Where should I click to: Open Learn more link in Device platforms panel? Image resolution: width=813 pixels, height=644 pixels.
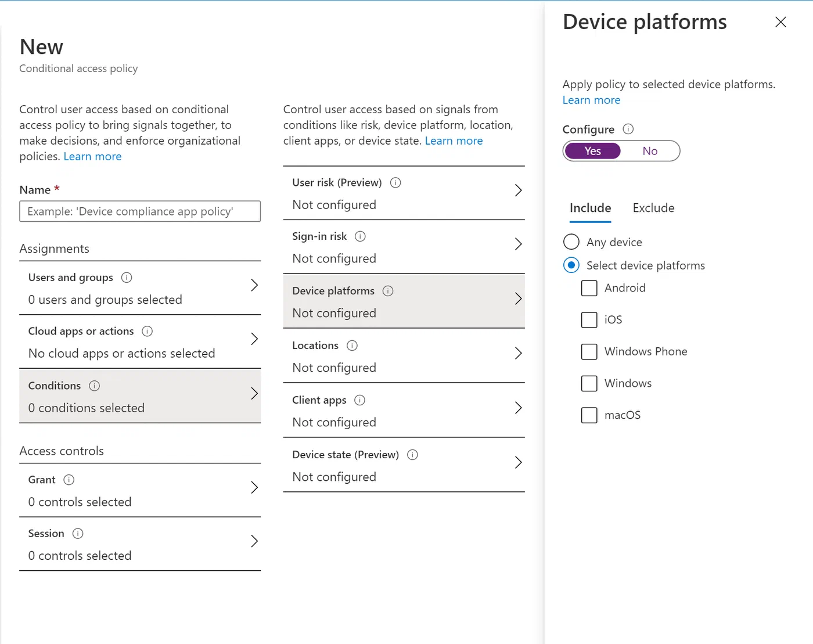(592, 100)
